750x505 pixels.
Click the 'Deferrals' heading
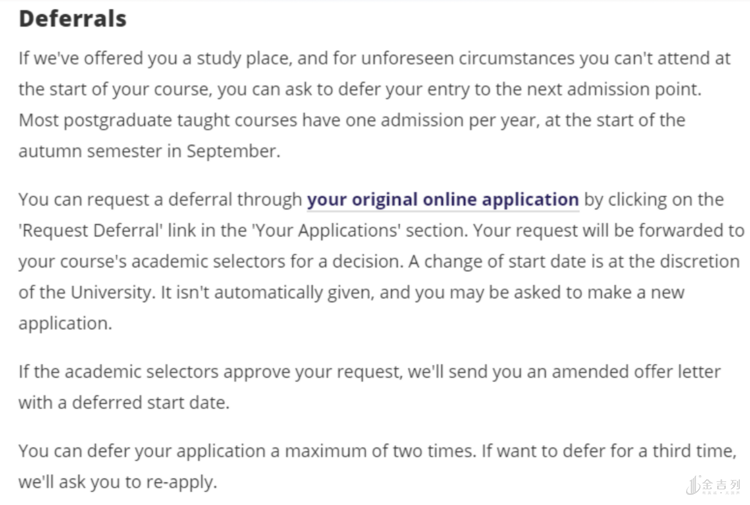pyautogui.click(x=72, y=19)
